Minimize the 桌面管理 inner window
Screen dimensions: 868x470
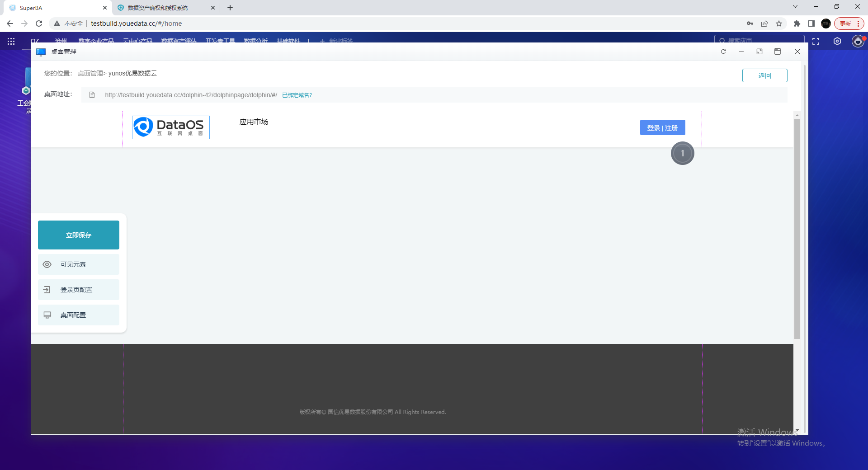[x=741, y=52]
